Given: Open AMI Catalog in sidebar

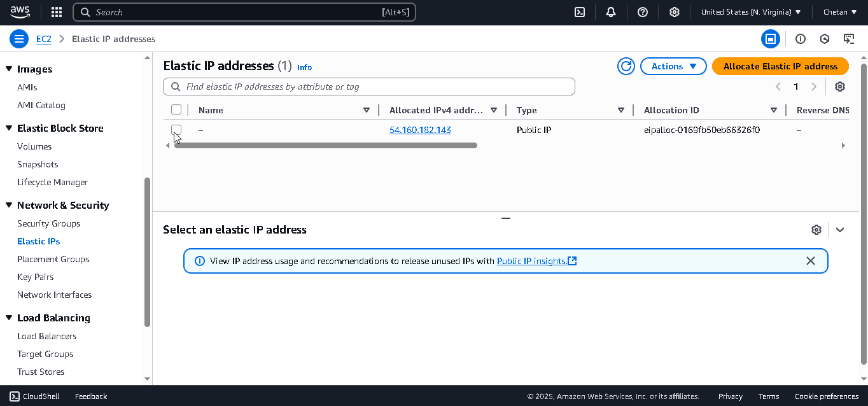Looking at the screenshot, I should pyautogui.click(x=41, y=105).
